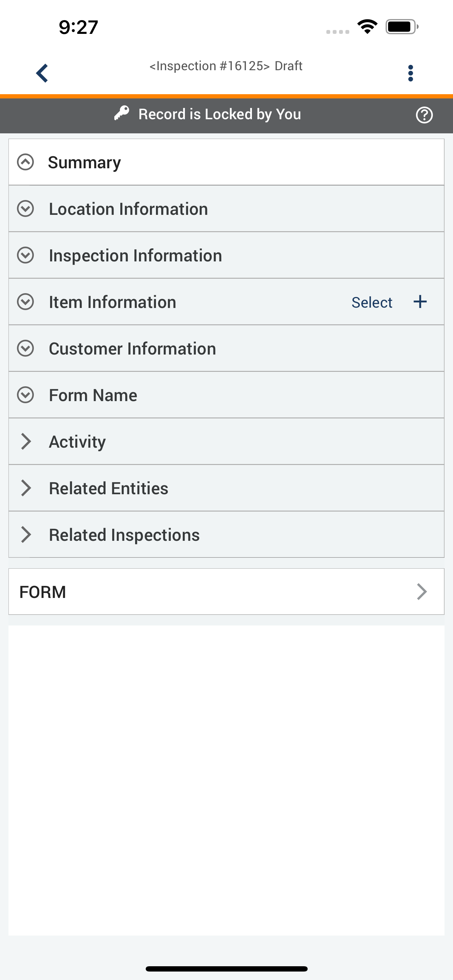The image size is (453, 980).
Task: Expand the Form Name section
Action: pos(25,395)
